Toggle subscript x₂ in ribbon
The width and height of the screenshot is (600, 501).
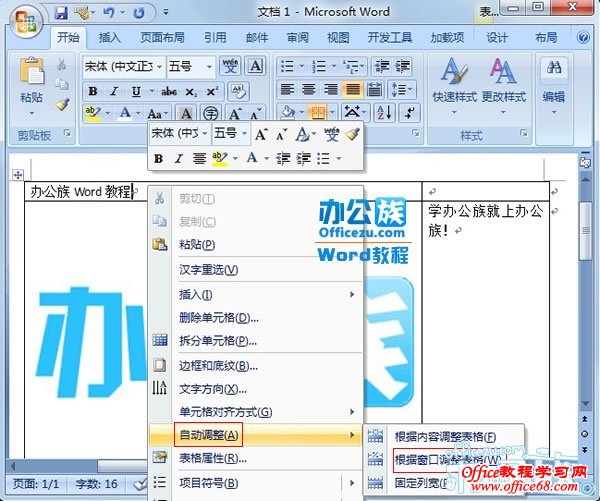191,91
